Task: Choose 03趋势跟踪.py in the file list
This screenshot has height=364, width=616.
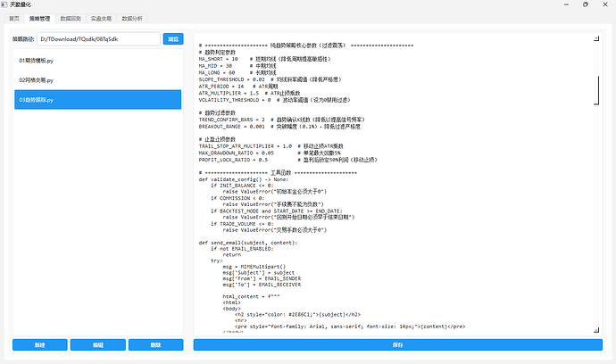Action: tap(96, 100)
